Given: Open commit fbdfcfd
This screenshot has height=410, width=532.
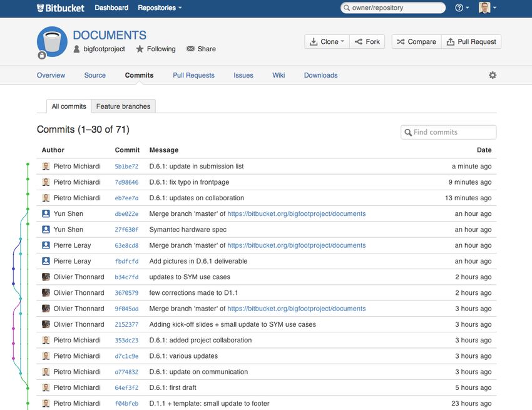Looking at the screenshot, I should pyautogui.click(x=126, y=262).
